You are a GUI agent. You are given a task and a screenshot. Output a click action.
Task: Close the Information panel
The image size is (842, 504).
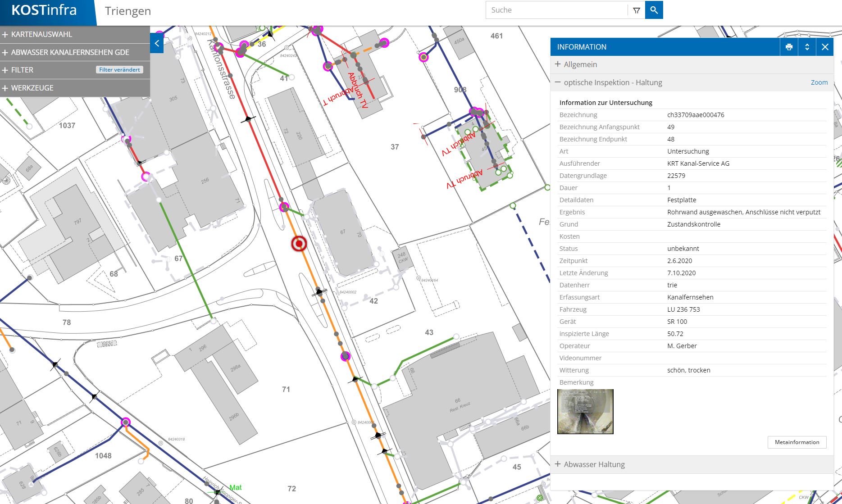click(824, 47)
